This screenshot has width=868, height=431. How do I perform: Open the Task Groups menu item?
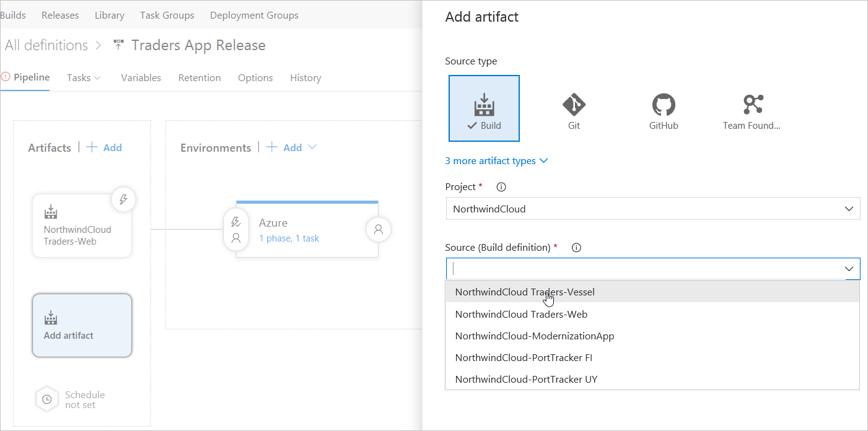[x=167, y=15]
